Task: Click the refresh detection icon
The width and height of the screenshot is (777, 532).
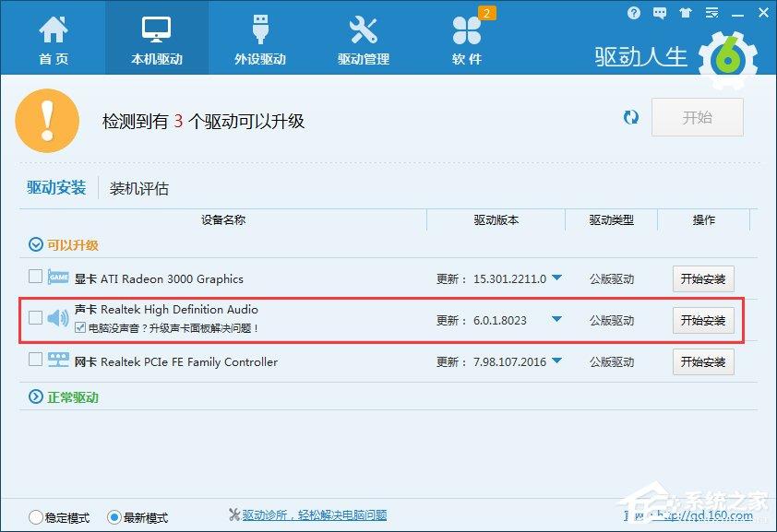Action: 631,117
